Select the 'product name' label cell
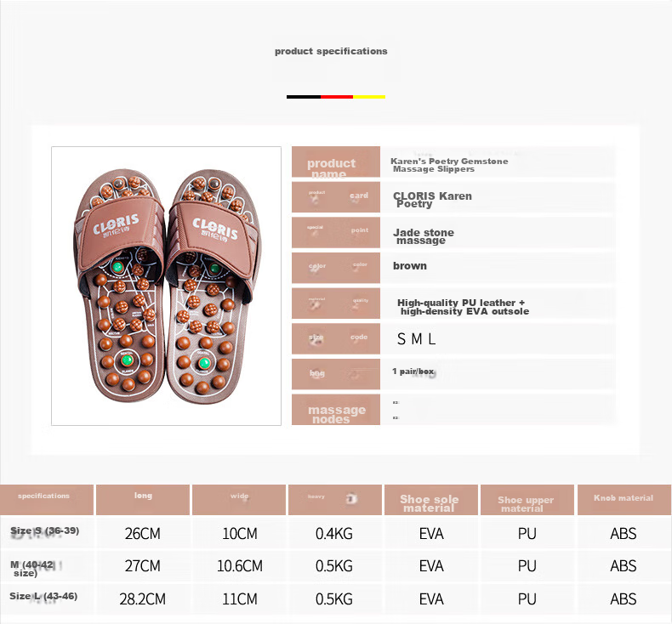The width and height of the screenshot is (672, 624). (x=336, y=162)
